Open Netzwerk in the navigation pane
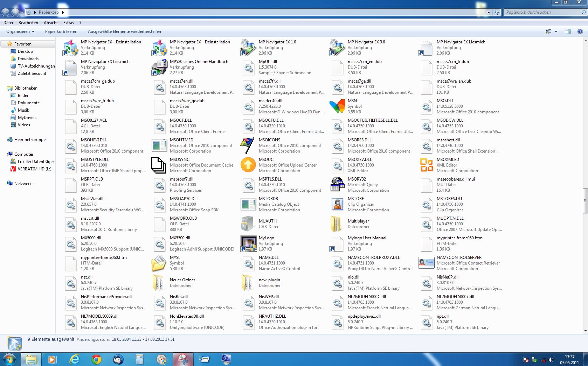Screen dimensions: 588x366 coord(23,184)
